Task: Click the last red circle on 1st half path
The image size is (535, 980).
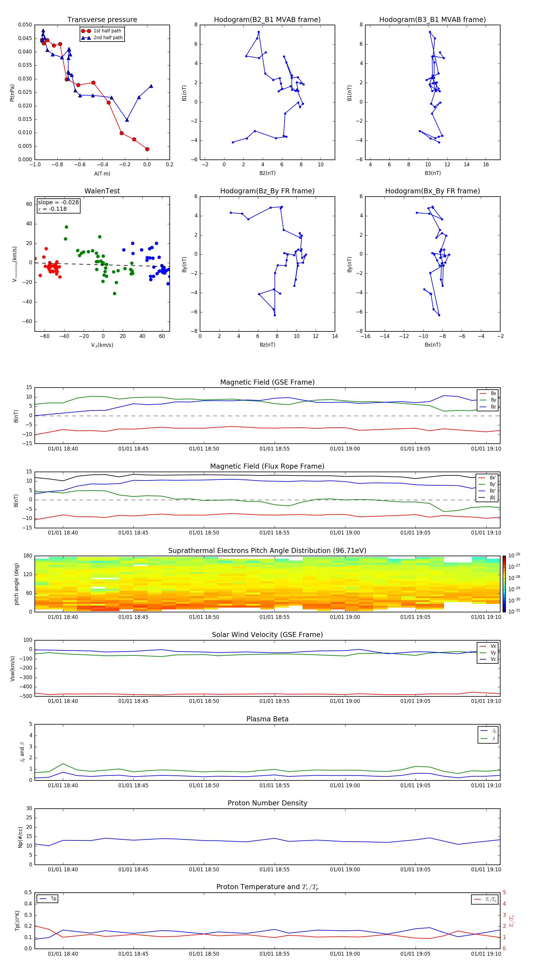Action: point(147,149)
